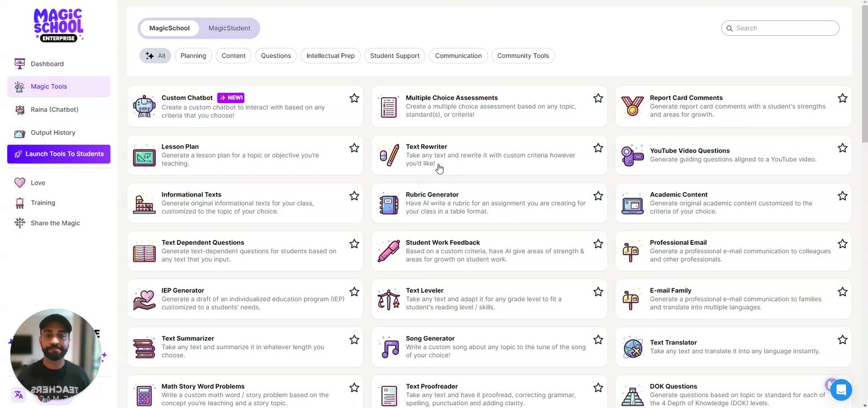Favorite the Song Generator star

(x=598, y=339)
